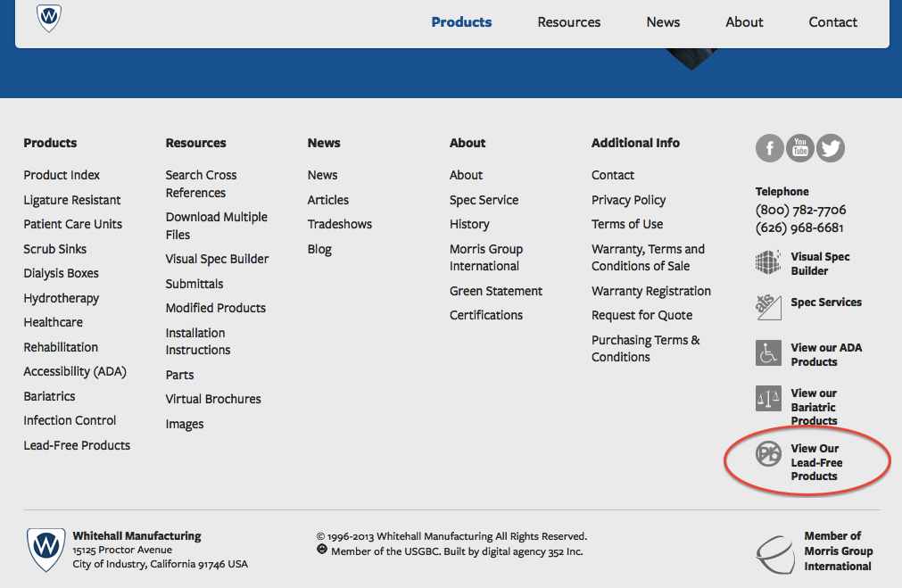Open Morris Group International link under About

tap(486, 258)
